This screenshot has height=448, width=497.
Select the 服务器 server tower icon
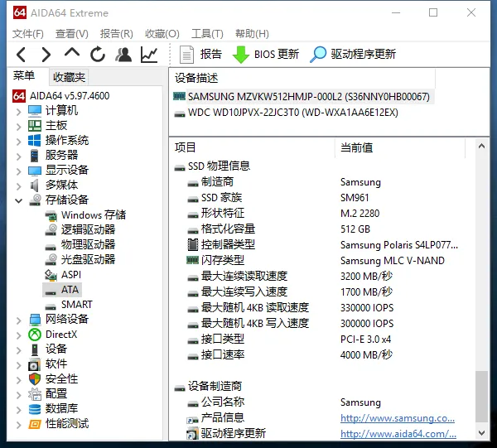(35, 155)
